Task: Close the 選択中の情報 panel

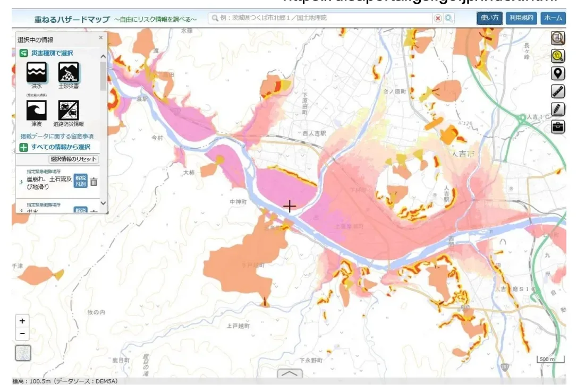Action: pos(101,38)
